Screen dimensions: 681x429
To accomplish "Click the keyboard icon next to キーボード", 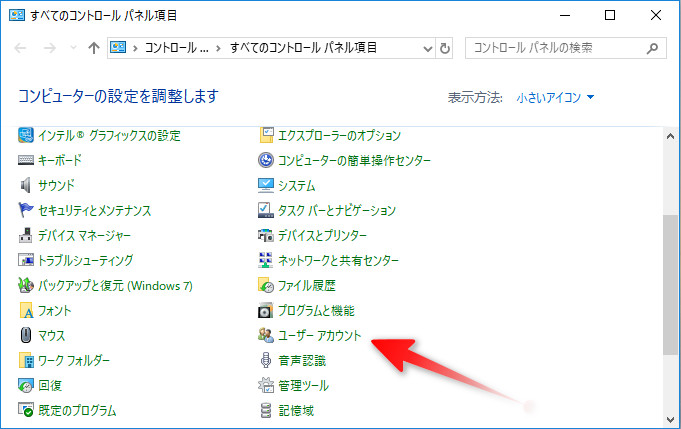I will tap(26, 160).
